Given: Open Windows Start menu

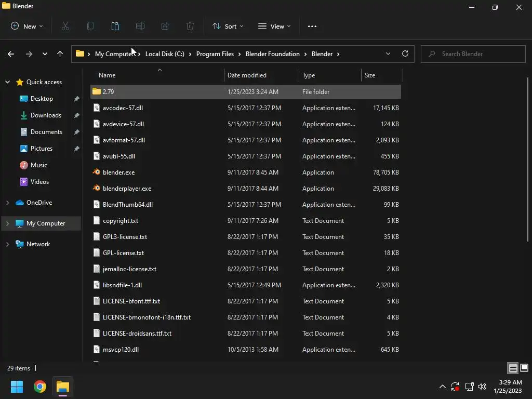Looking at the screenshot, I should point(17,387).
